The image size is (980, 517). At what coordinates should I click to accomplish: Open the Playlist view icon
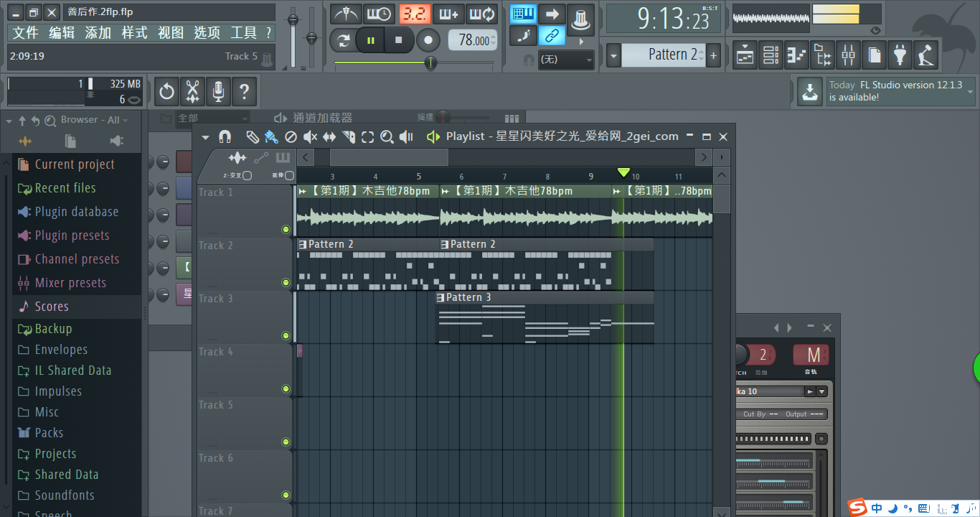[745, 55]
